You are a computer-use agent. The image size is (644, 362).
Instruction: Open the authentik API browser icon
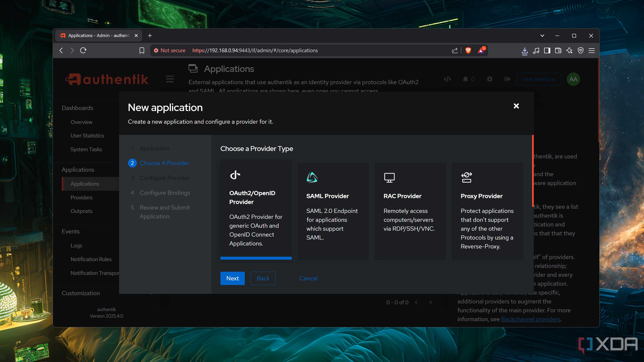click(x=447, y=79)
